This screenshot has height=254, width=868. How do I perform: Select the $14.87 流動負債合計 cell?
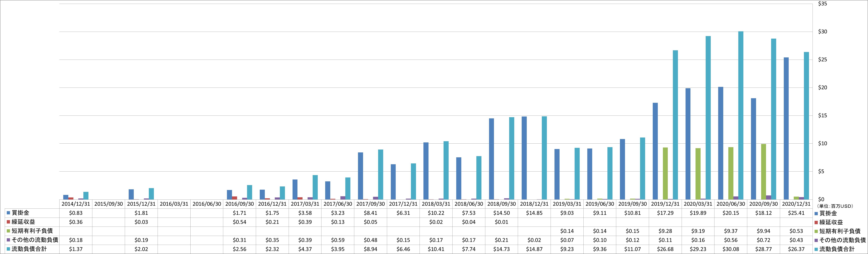pyautogui.click(x=534, y=249)
